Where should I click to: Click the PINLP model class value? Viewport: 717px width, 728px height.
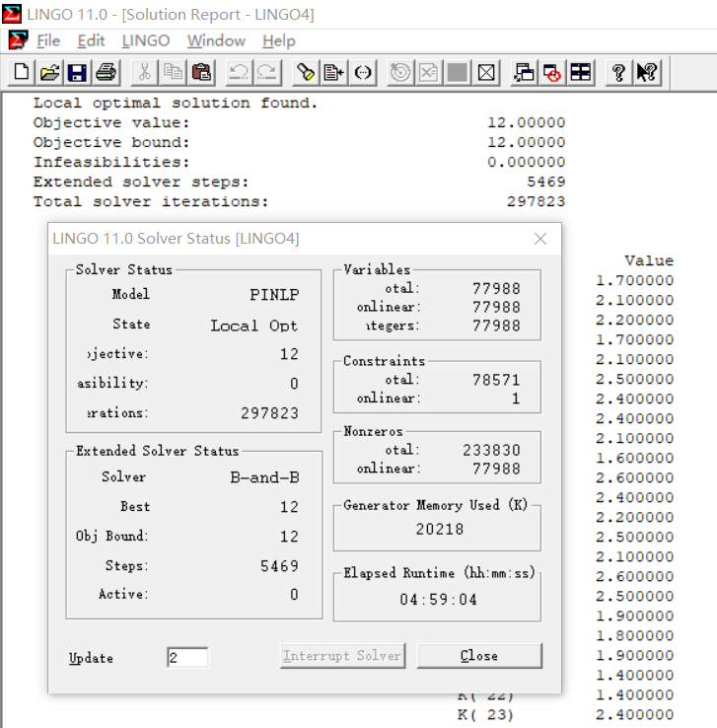(274, 294)
